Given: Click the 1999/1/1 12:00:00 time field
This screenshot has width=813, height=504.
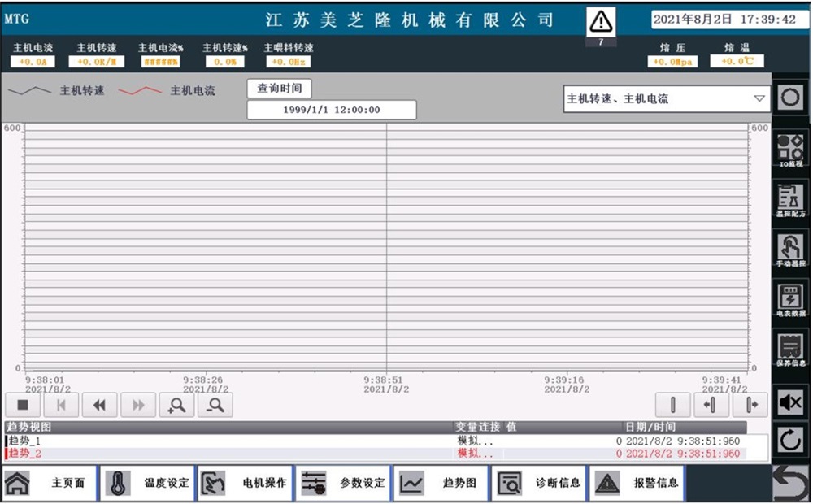Looking at the screenshot, I should [331, 110].
